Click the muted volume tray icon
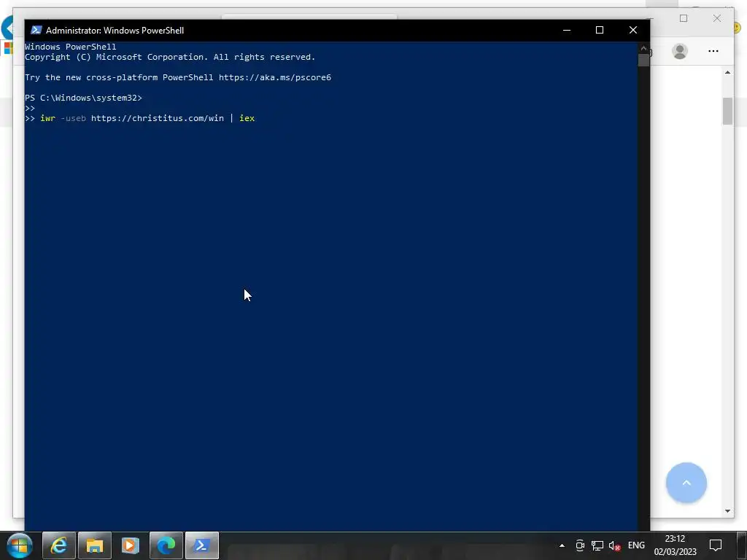Image resolution: width=747 pixels, height=560 pixels. click(614, 545)
